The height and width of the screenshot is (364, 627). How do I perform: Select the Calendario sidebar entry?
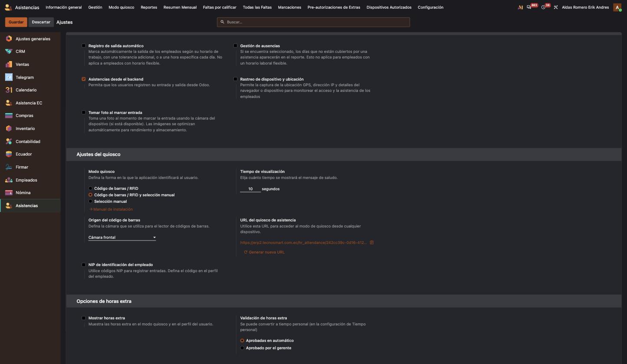tap(30, 90)
